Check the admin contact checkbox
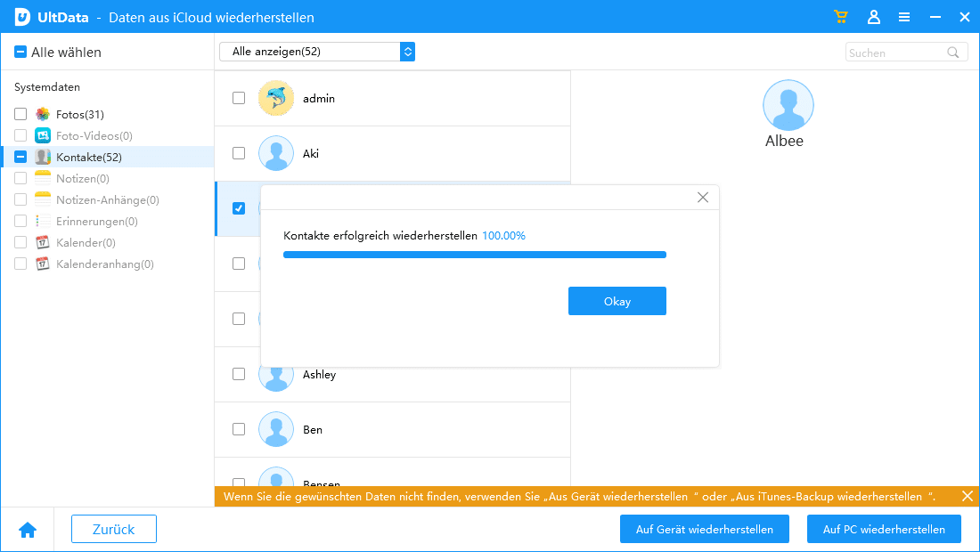This screenshot has height=552, width=980. click(239, 98)
